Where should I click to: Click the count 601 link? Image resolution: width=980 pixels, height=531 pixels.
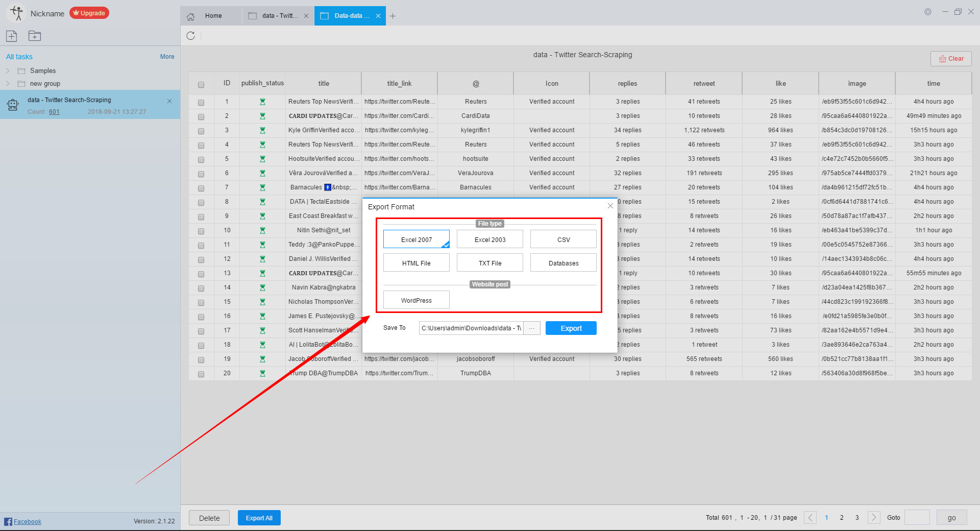[54, 112]
